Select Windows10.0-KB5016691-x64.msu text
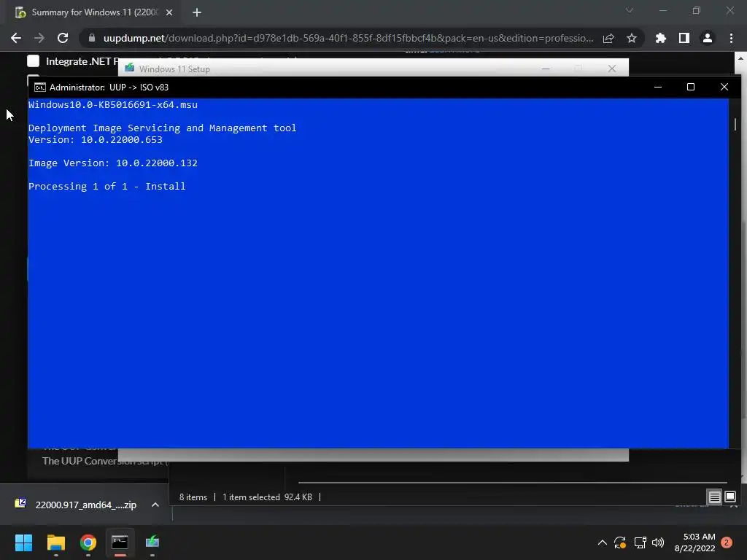 [113, 105]
